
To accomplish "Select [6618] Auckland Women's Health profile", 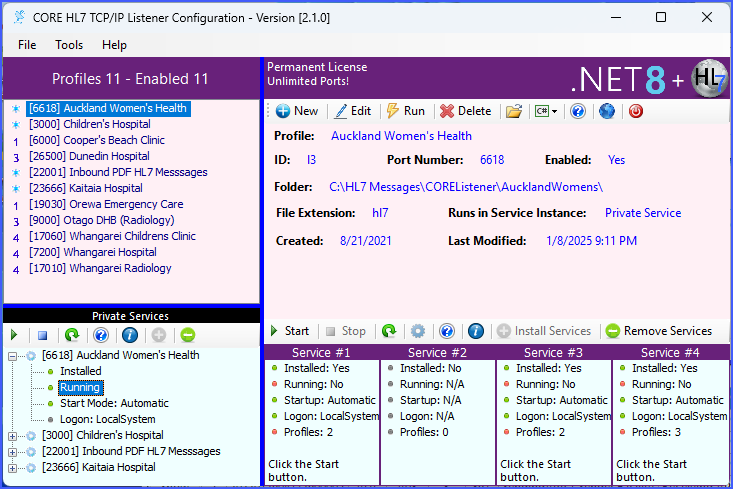I will point(108,108).
